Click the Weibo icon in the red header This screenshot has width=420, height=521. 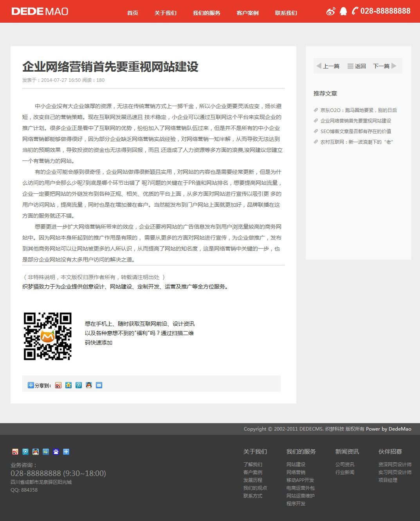(331, 11)
